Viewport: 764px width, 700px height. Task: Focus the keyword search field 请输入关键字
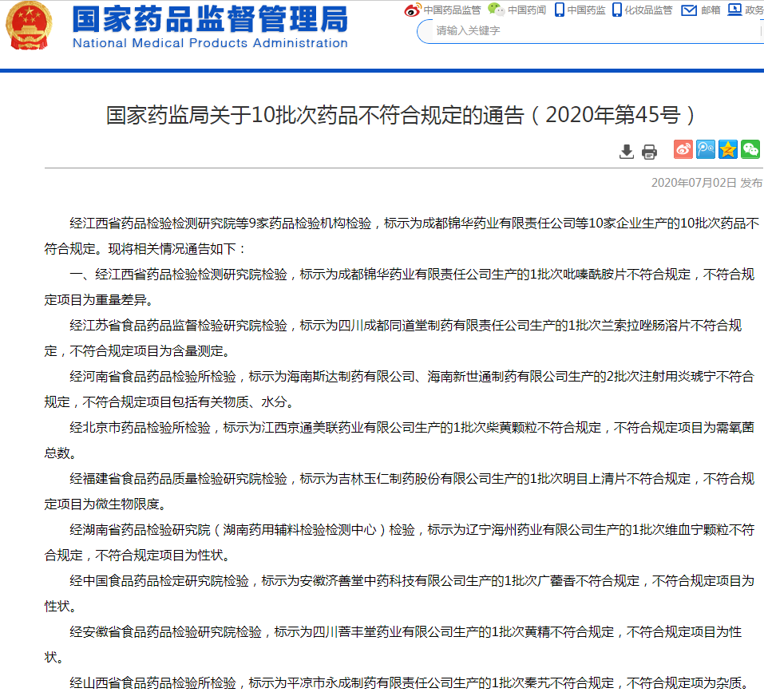pos(591,30)
